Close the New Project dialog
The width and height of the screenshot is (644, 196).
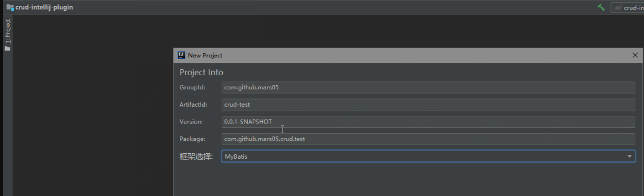pyautogui.click(x=635, y=55)
